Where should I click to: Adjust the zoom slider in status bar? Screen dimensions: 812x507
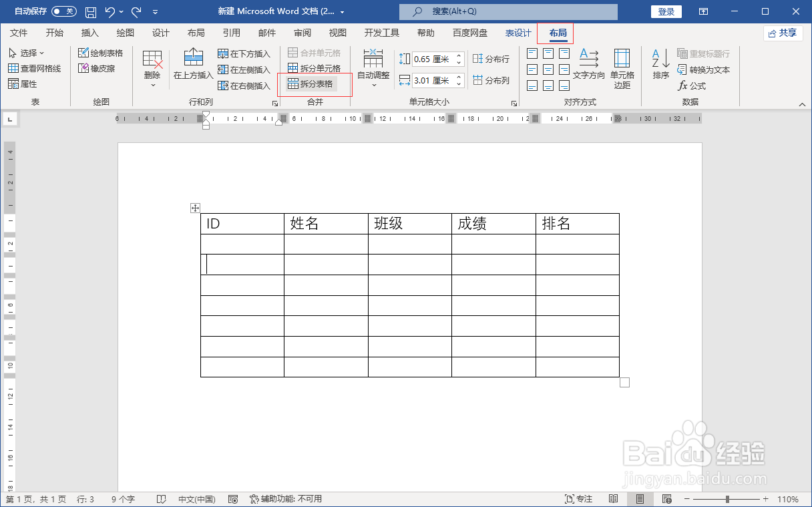click(727, 499)
